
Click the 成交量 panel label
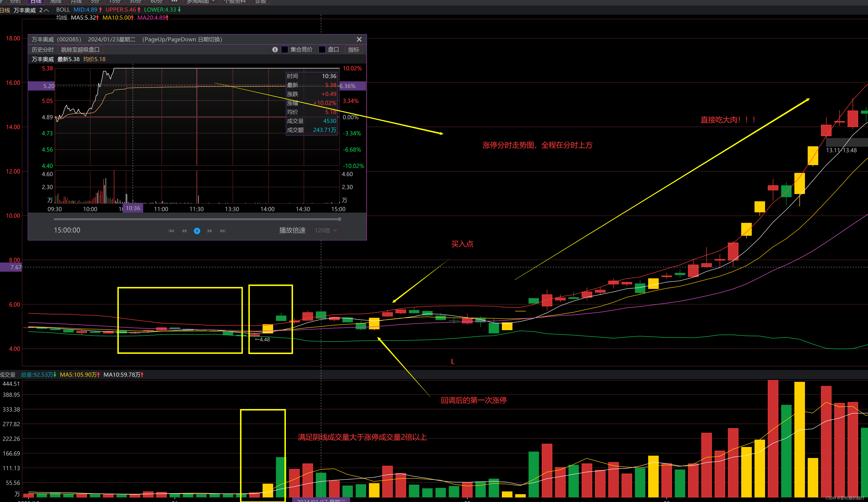[8, 375]
